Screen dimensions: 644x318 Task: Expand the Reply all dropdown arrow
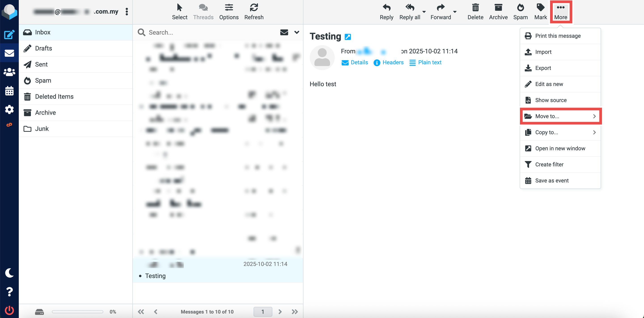click(x=424, y=12)
